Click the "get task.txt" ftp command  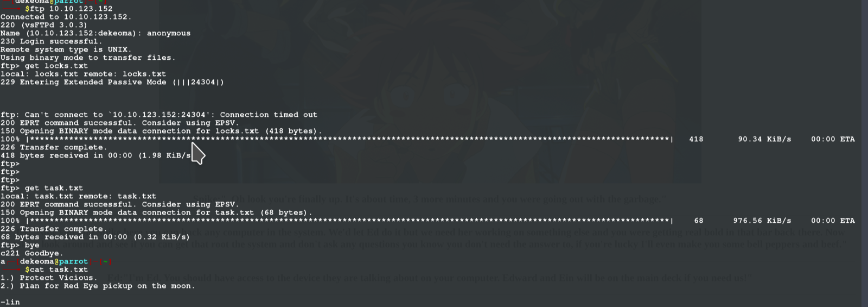[54, 188]
